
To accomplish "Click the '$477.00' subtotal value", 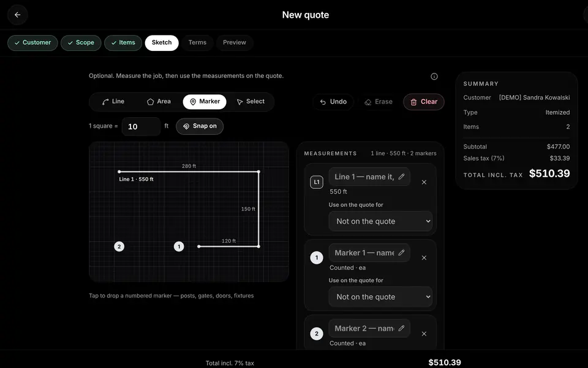I will tap(558, 147).
